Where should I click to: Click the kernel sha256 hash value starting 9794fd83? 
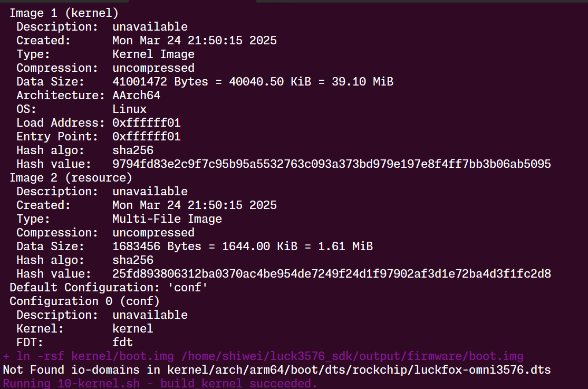[332, 164]
